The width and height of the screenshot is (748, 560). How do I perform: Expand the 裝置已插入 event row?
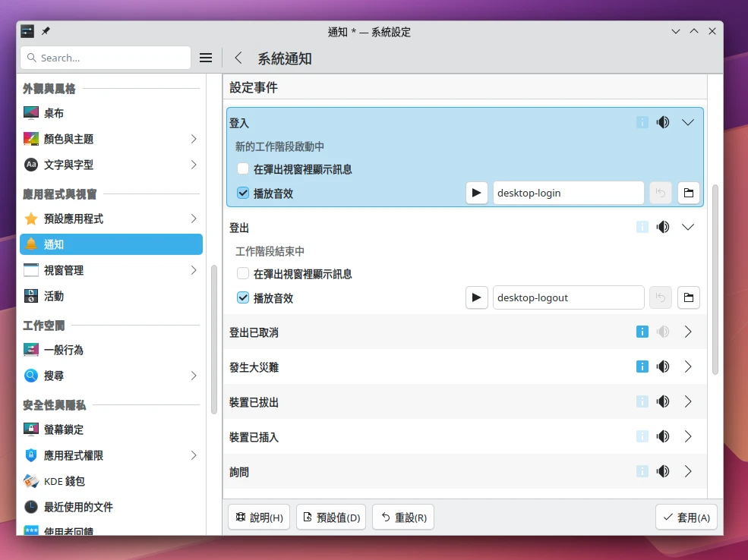click(x=688, y=436)
